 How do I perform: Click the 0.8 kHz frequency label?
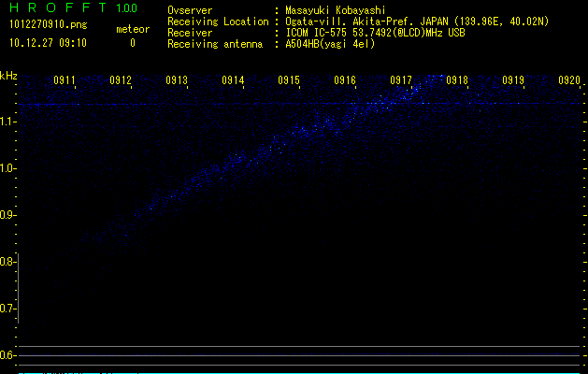tap(7, 262)
